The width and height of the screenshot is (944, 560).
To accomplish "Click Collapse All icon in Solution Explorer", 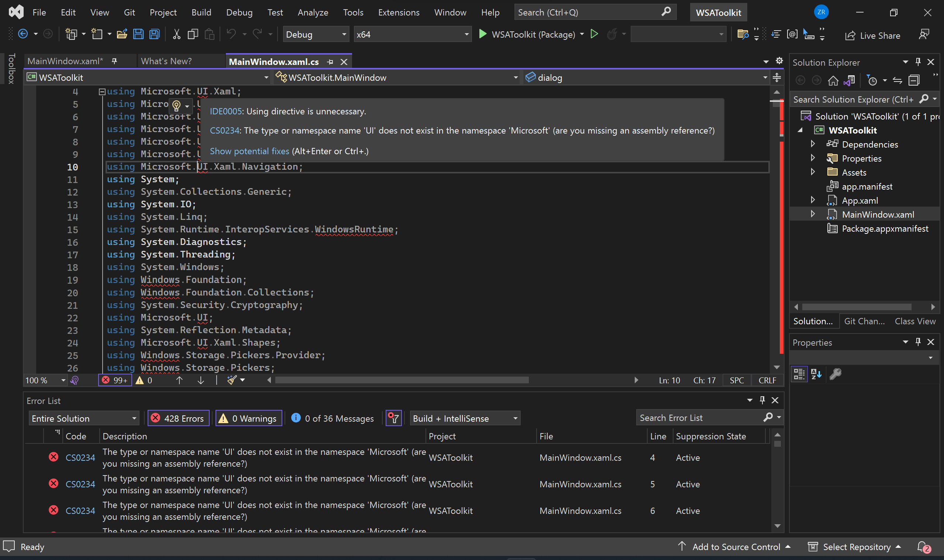I will click(914, 80).
